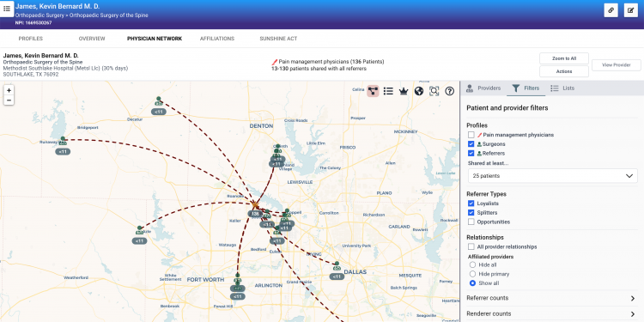644x322 pixels.
Task: Go to the SUNSHINE ACT tab
Action: pyautogui.click(x=278, y=39)
